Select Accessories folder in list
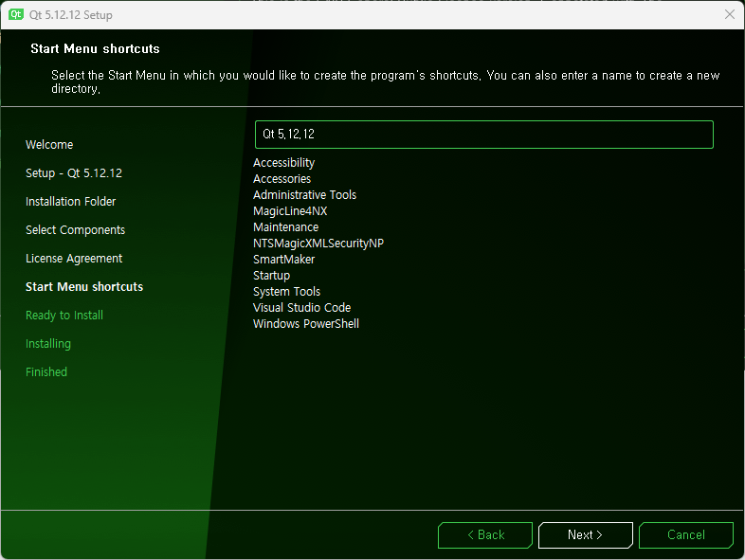Image resolution: width=745 pixels, height=560 pixels. pyautogui.click(x=282, y=179)
